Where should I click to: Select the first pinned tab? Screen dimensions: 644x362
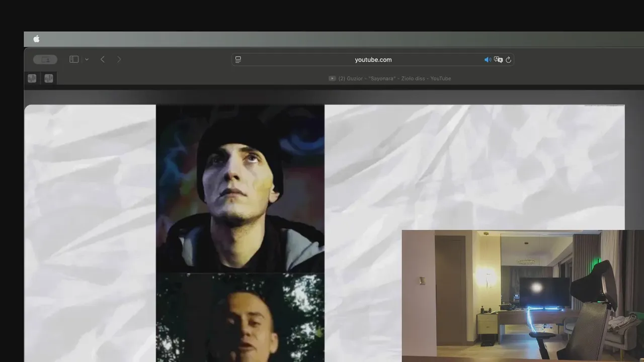(32, 78)
